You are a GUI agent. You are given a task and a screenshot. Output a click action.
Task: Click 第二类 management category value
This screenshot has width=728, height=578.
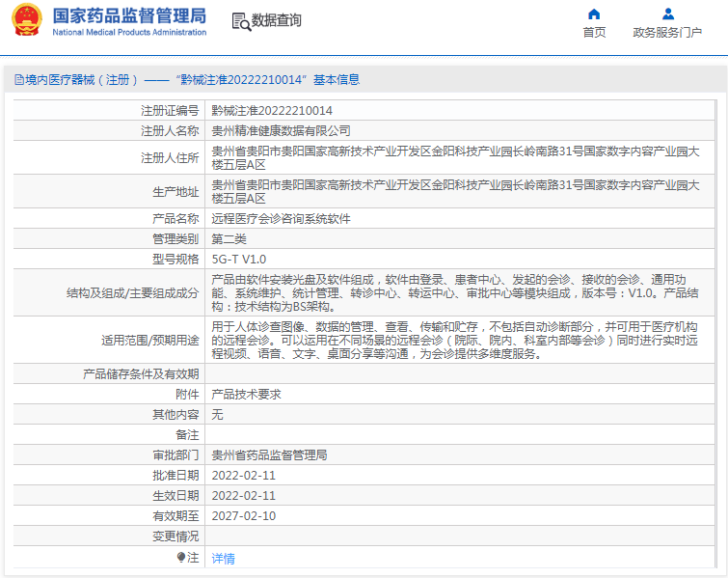tap(229, 238)
